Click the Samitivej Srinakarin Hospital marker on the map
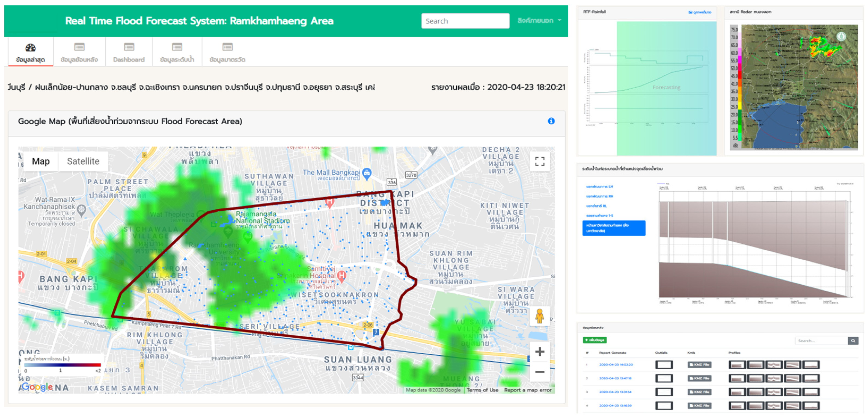Screen dimensions: 868x419 point(342,276)
